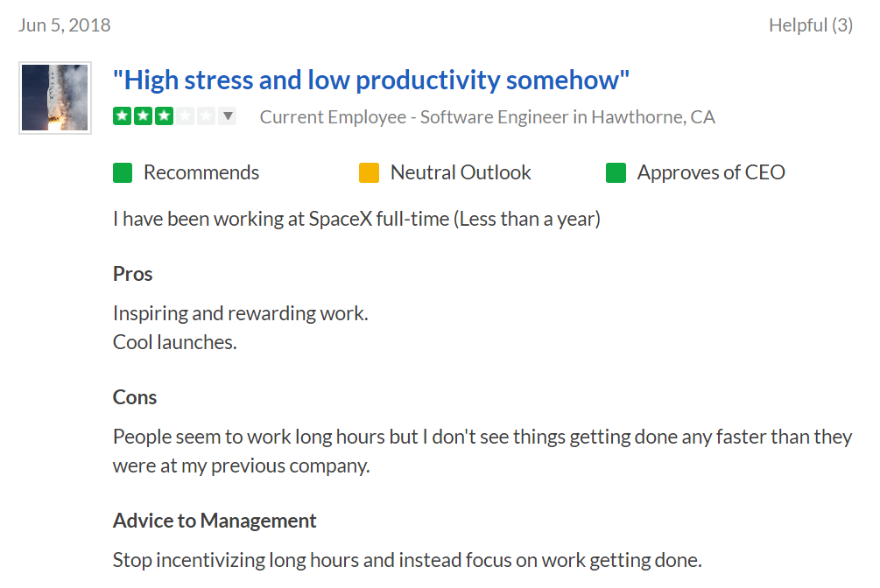Click the Jun 5, 2018 review date
Viewport: 880px width, 588px height.
(x=65, y=25)
